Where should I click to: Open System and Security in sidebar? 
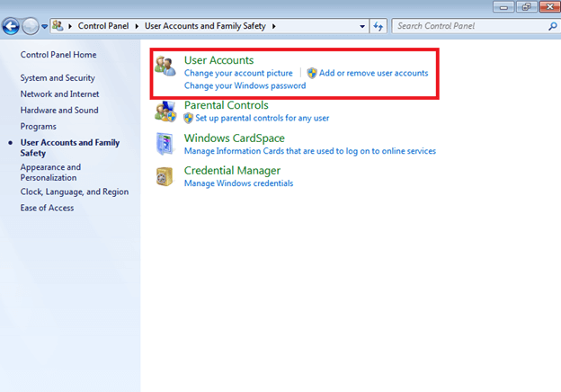click(58, 78)
